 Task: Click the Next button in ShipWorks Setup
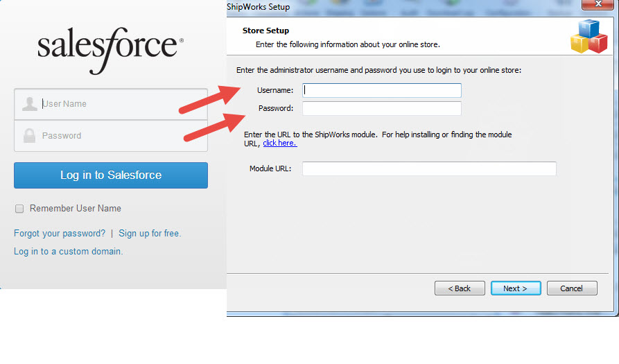click(516, 288)
